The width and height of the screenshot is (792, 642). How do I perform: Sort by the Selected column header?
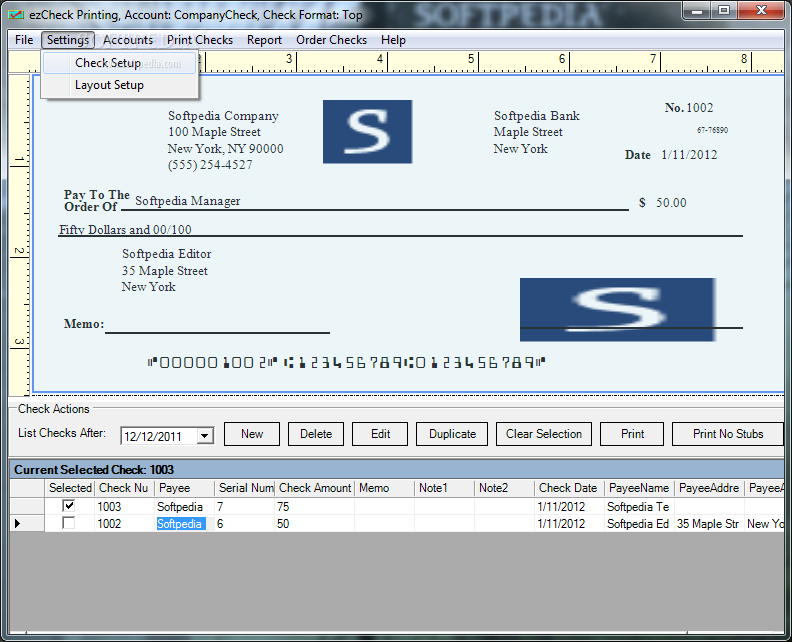(70, 488)
